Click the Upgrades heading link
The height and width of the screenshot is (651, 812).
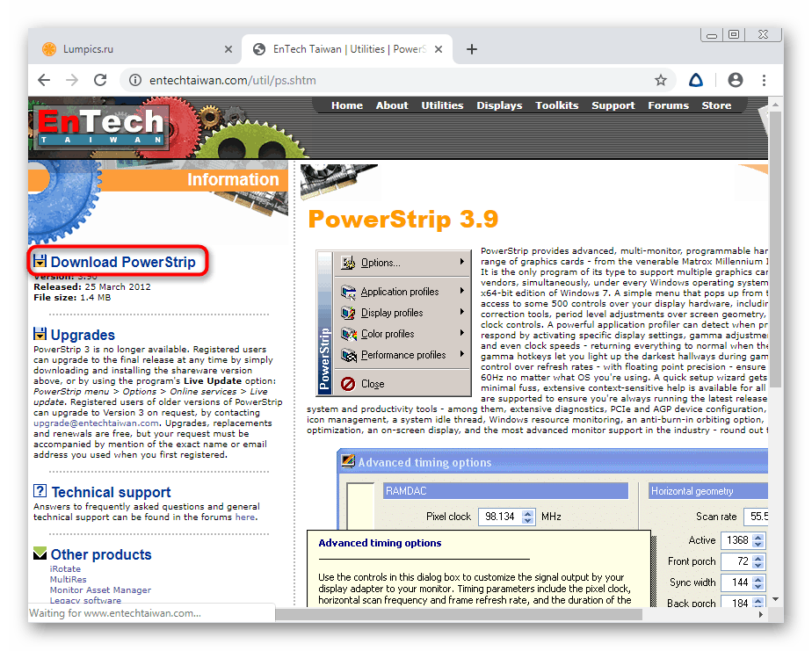pyautogui.click(x=83, y=335)
